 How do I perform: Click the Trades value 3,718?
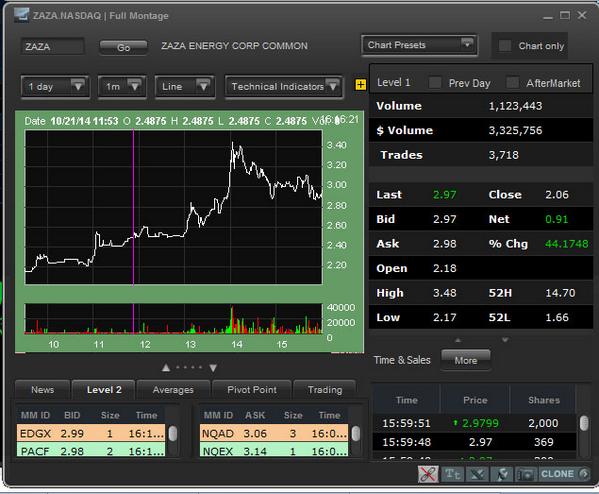503,155
